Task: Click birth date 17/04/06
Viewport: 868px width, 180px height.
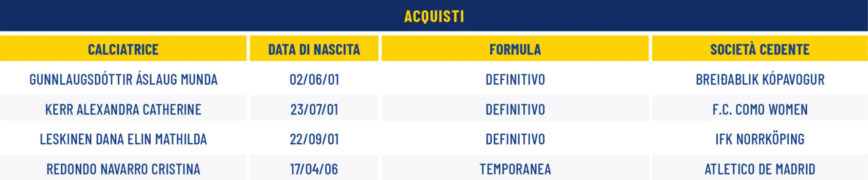Action: pos(314,169)
